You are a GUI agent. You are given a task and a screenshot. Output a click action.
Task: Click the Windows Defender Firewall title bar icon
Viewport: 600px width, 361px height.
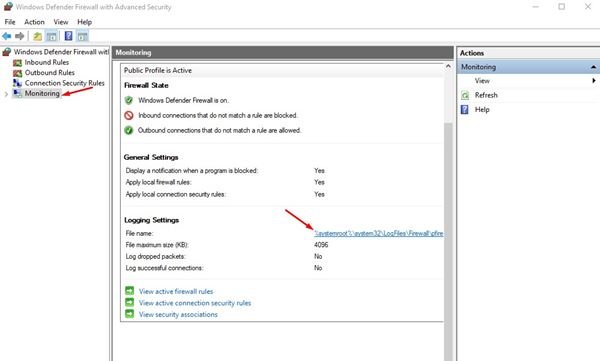point(8,7)
